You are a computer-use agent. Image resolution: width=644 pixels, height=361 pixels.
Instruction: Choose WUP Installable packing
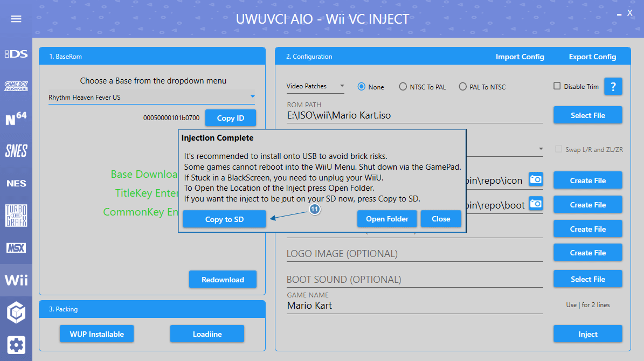point(97,334)
